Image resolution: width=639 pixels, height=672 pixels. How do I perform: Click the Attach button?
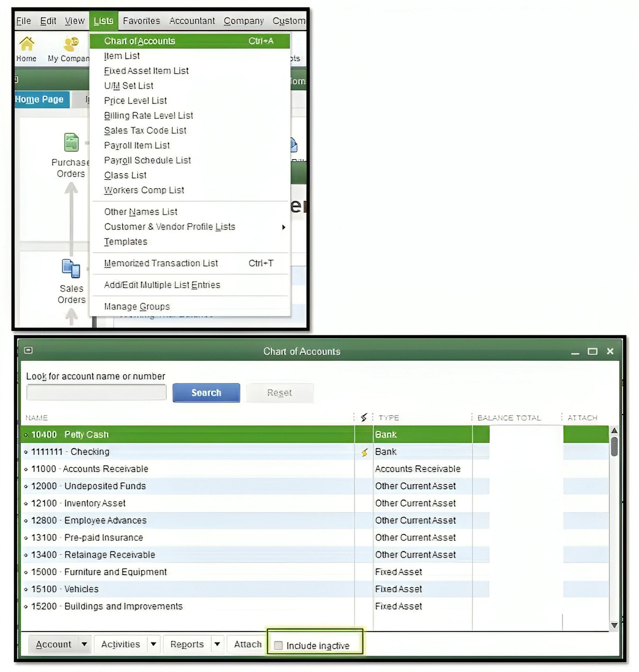(x=248, y=645)
